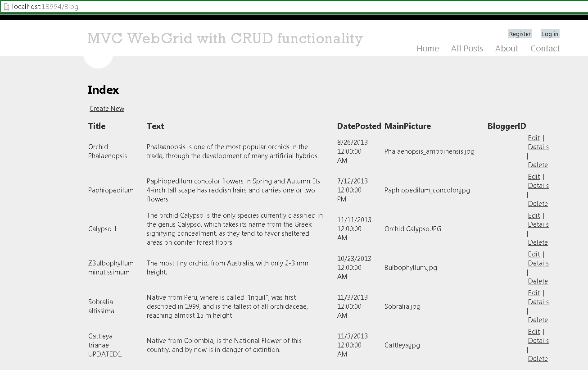Image resolution: width=588 pixels, height=370 pixels.
Task: Select the 'Orchid Phalaenopsis' title cell
Action: click(108, 151)
